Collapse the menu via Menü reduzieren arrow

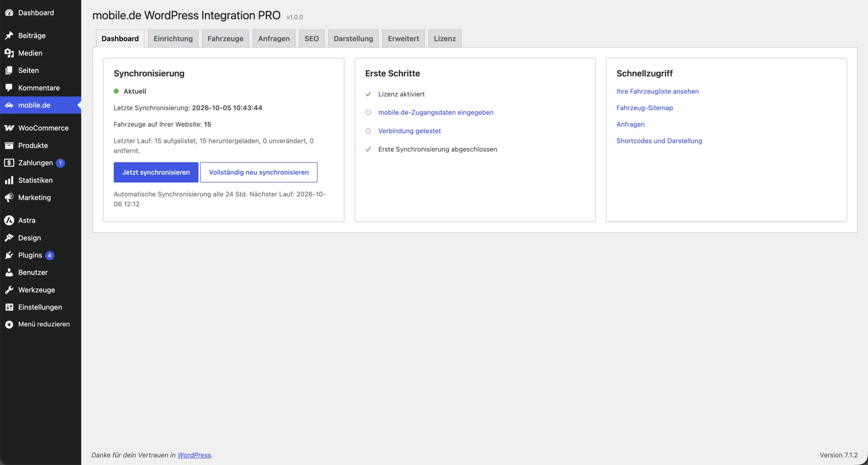pyautogui.click(x=9, y=324)
